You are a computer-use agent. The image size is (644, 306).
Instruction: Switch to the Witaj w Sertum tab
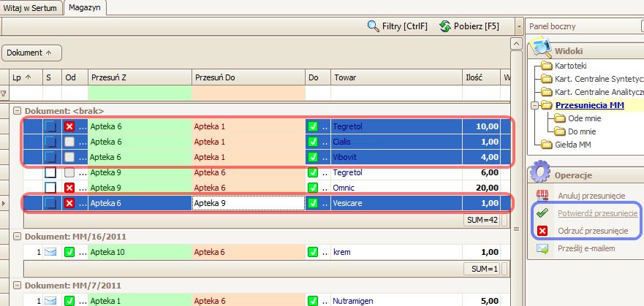[31, 7]
